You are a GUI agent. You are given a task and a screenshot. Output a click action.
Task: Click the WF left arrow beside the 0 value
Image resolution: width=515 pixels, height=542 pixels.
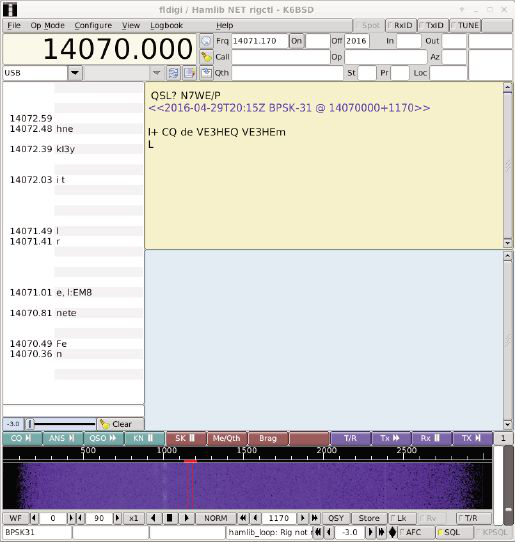click(x=34, y=518)
